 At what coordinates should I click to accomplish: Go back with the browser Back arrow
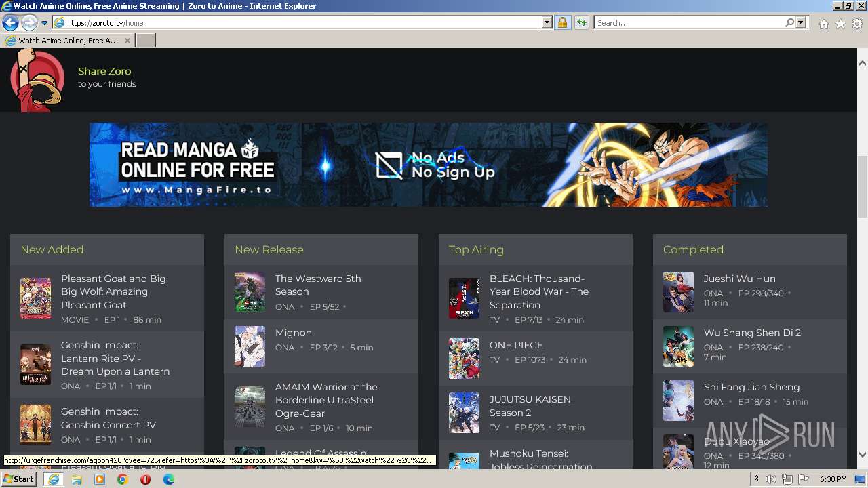[10, 23]
